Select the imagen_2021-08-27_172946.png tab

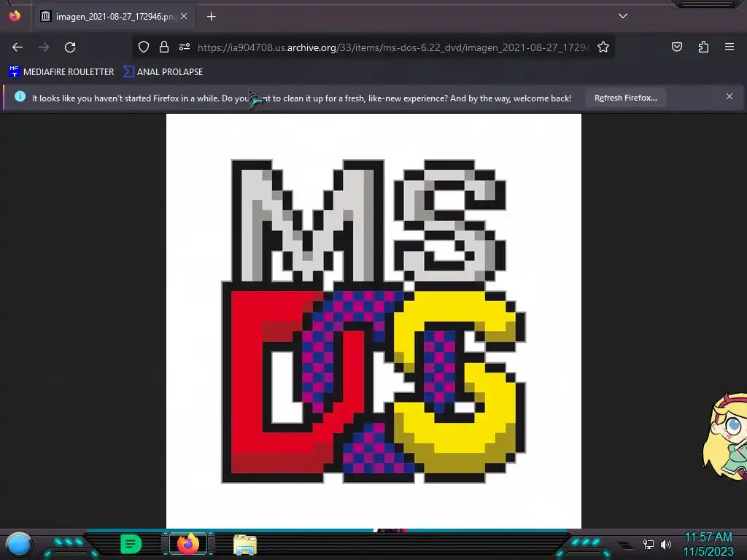coord(115,17)
